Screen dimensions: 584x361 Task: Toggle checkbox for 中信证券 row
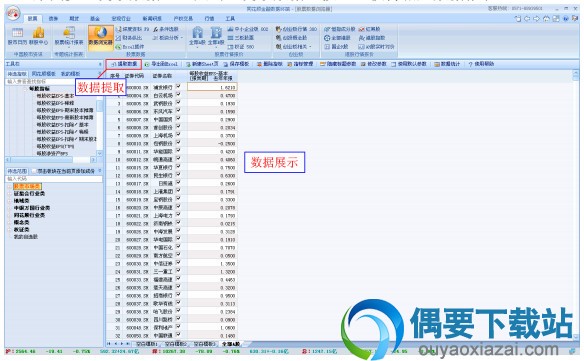pos(178,263)
